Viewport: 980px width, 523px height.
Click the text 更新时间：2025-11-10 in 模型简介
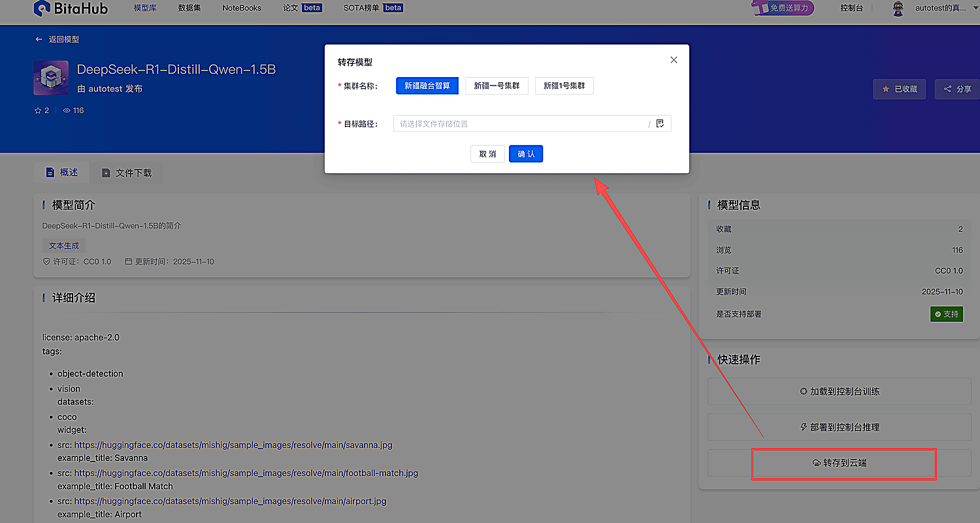coord(169,262)
